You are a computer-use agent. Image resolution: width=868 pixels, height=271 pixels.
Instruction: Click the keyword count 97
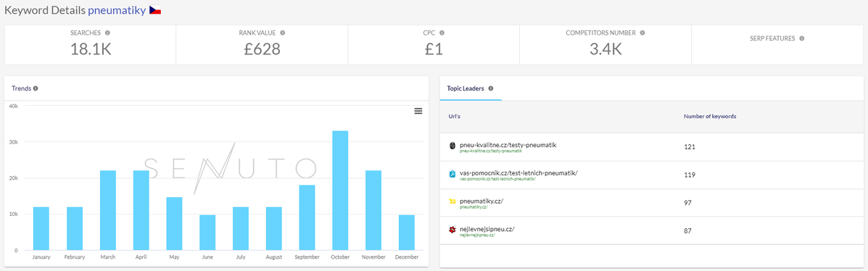pos(687,202)
